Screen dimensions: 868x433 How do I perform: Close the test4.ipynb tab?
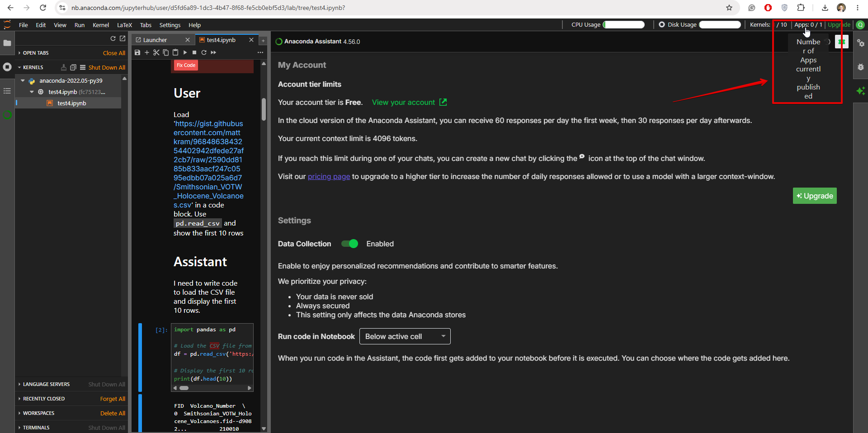pyautogui.click(x=251, y=40)
